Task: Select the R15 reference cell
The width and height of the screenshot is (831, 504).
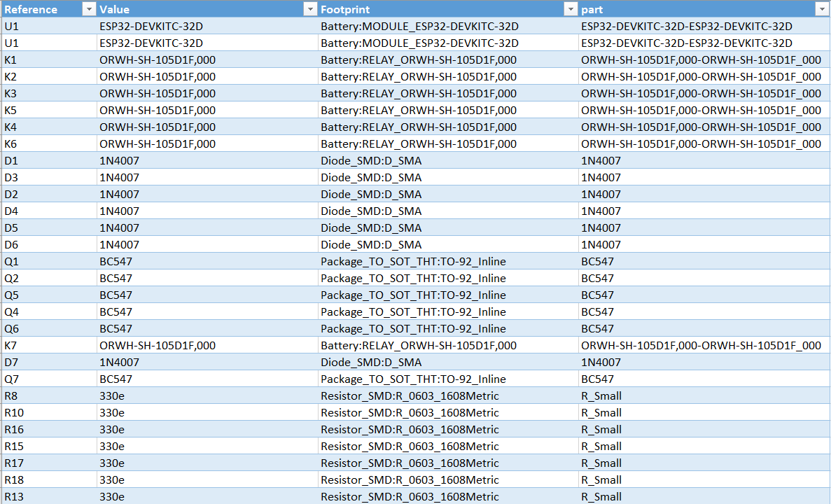Action: tap(49, 446)
